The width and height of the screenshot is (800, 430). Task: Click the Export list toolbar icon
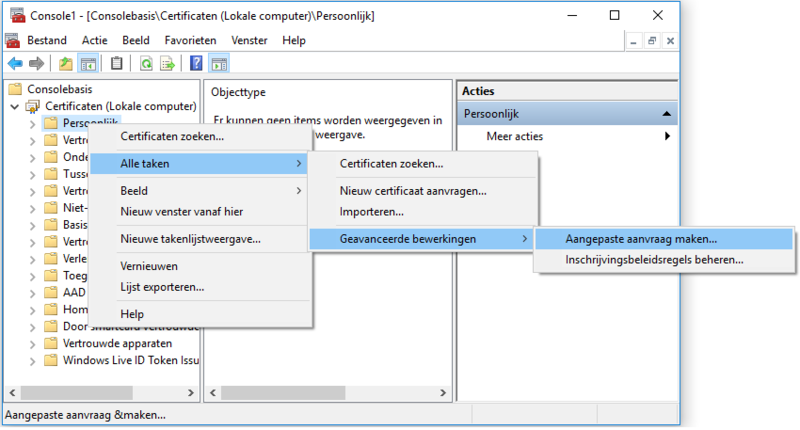click(x=167, y=64)
